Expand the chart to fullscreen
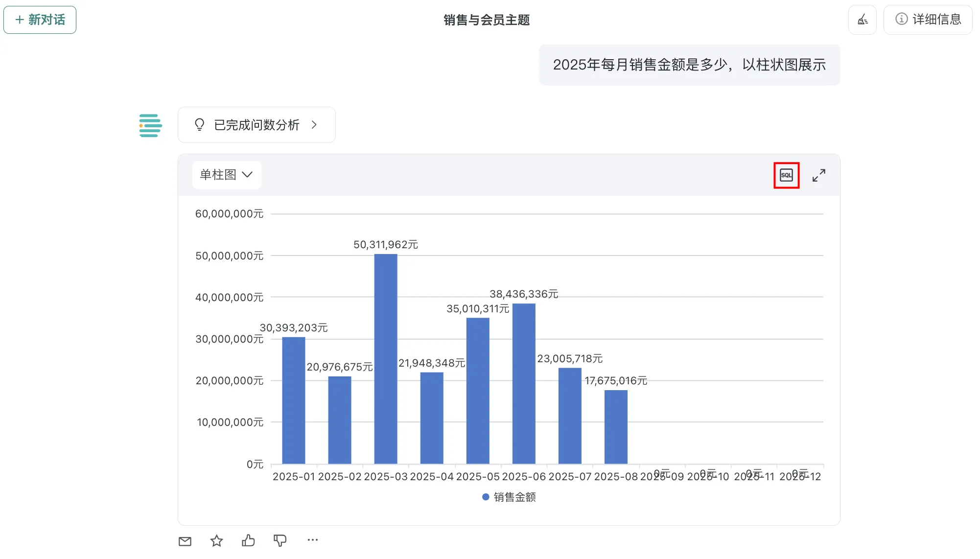This screenshot has height=559, width=980. 818,175
